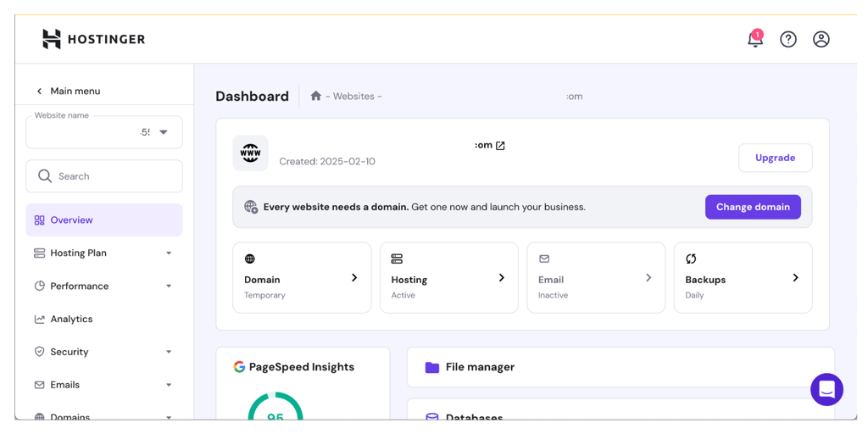
Task: Click the Change domain button
Action: coord(753,207)
